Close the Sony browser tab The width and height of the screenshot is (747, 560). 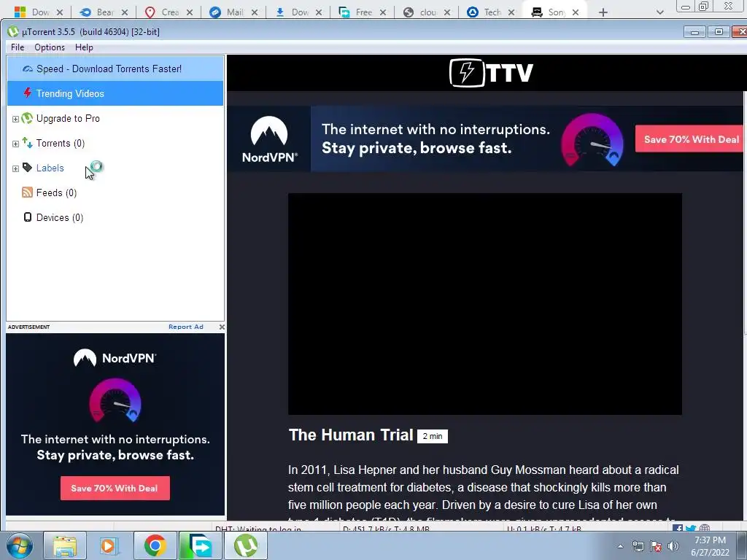(x=576, y=12)
